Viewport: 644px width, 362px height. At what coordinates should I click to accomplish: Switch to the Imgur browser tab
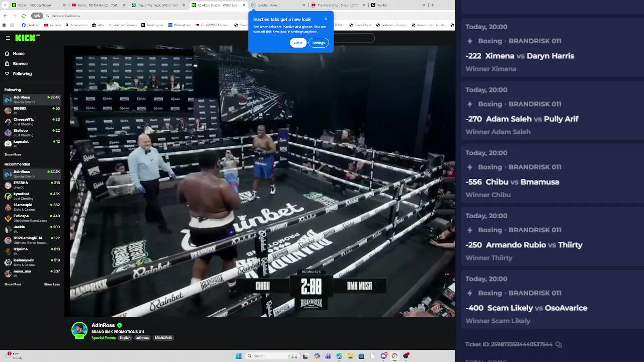(159, 5)
